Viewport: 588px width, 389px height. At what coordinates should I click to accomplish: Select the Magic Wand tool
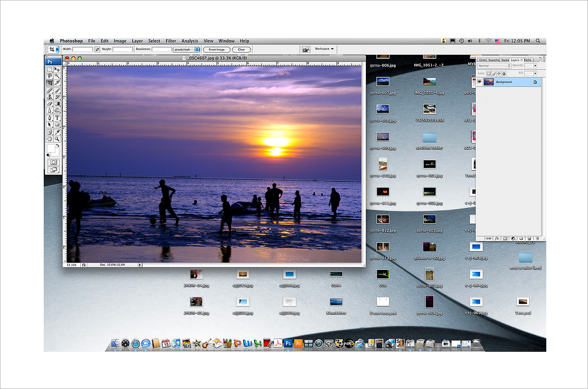57,75
